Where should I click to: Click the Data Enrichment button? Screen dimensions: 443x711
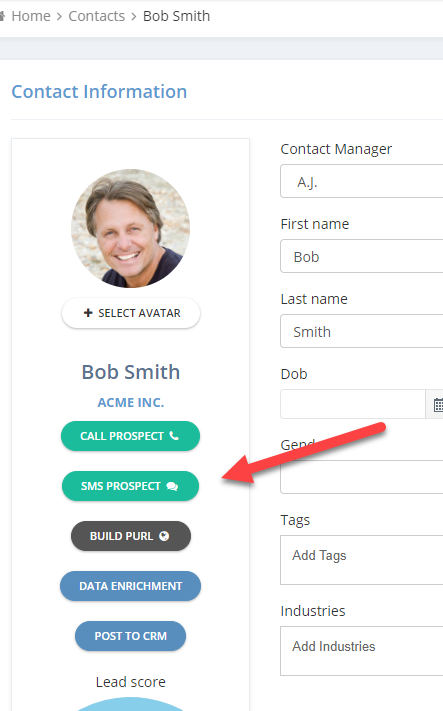coord(131,586)
